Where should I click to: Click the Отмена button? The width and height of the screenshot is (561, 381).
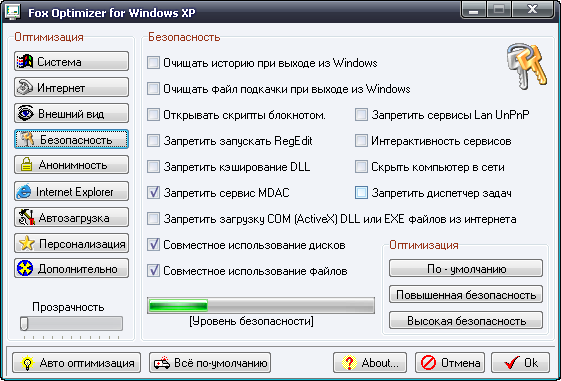click(x=450, y=362)
